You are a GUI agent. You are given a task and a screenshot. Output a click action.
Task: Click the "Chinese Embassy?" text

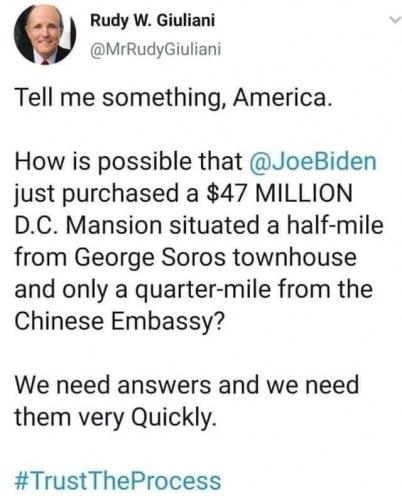coord(119,322)
